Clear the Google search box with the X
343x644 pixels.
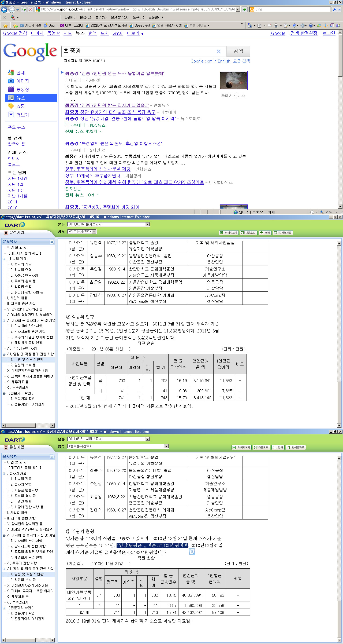(219, 51)
